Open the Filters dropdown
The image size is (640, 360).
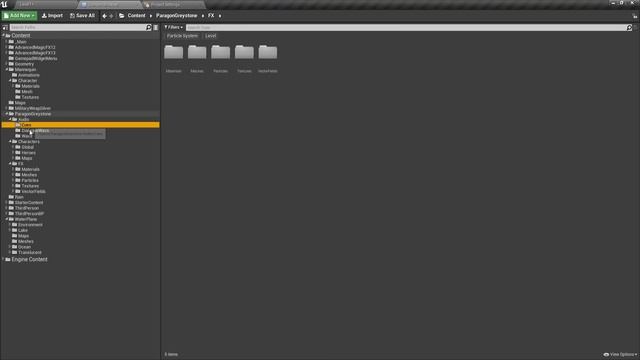(174, 27)
